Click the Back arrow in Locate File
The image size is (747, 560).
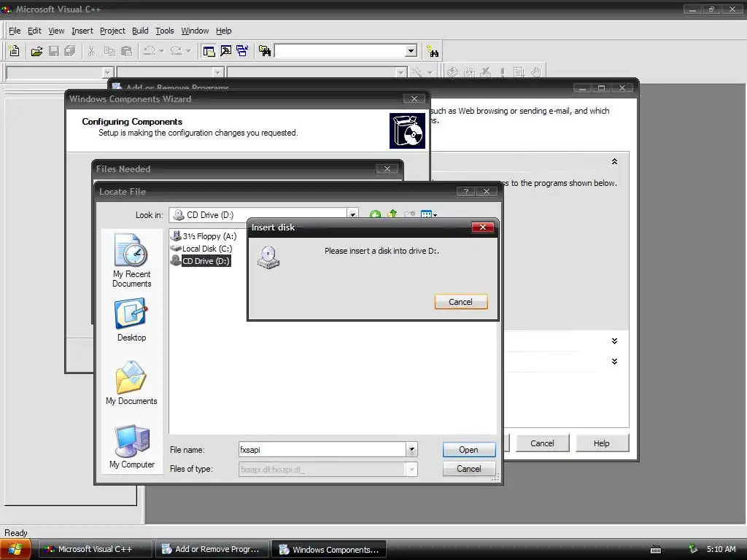pos(375,215)
